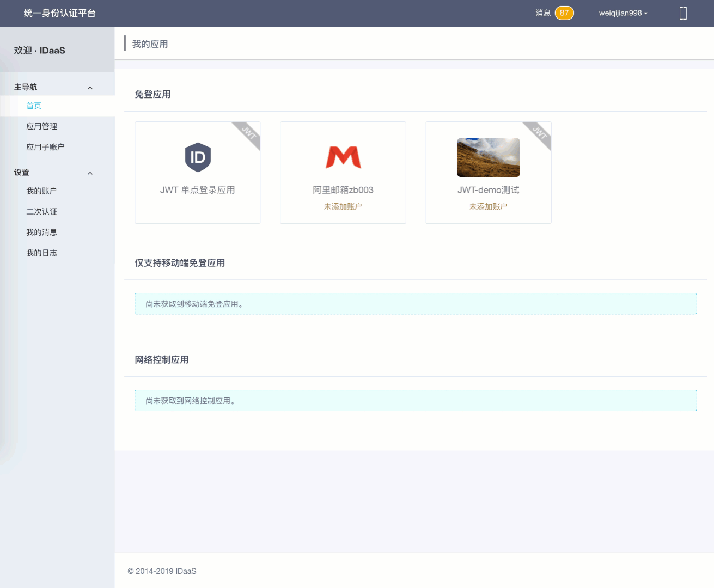Click 未添加账户 under JWT-demo测试
Screen dimensions: 714x588
pos(489,206)
